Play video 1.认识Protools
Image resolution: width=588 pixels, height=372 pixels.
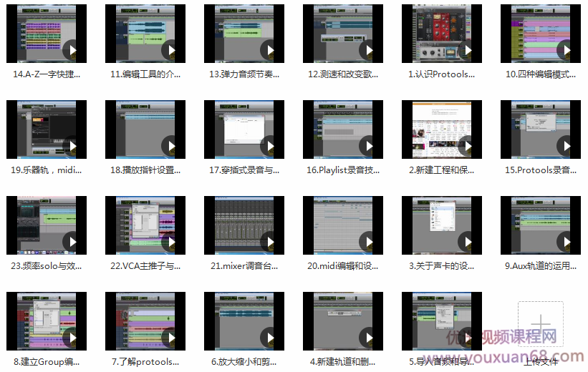466,49
